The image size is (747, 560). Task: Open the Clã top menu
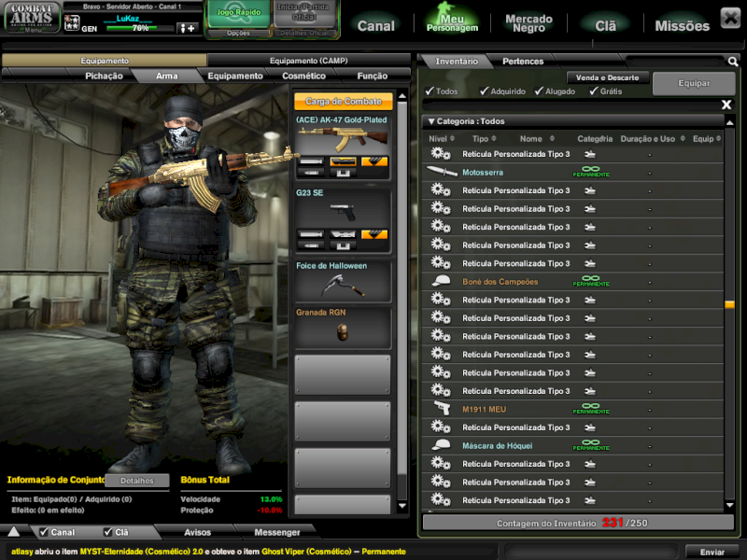tap(605, 26)
